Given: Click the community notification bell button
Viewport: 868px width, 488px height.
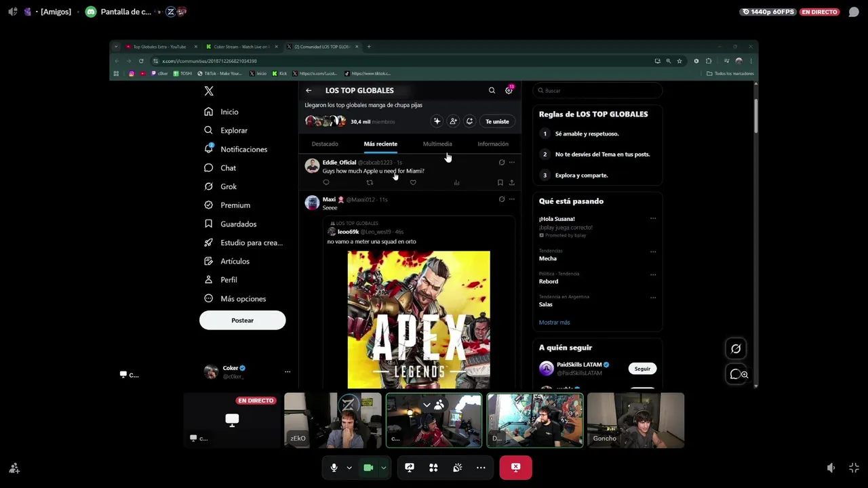Looking at the screenshot, I should point(469,121).
